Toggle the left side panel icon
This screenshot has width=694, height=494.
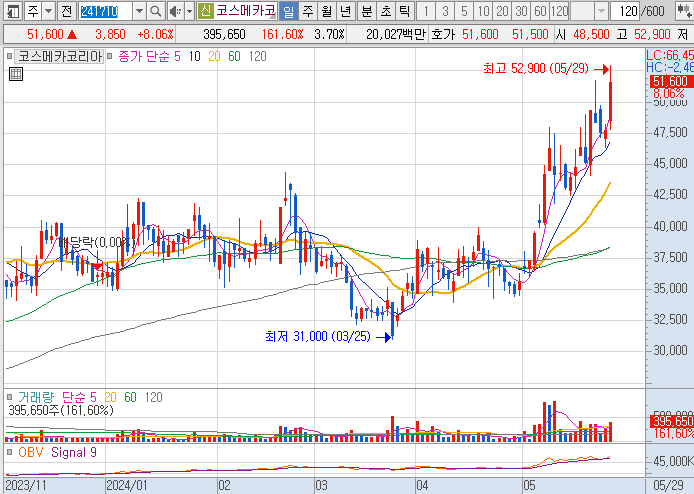(13, 11)
